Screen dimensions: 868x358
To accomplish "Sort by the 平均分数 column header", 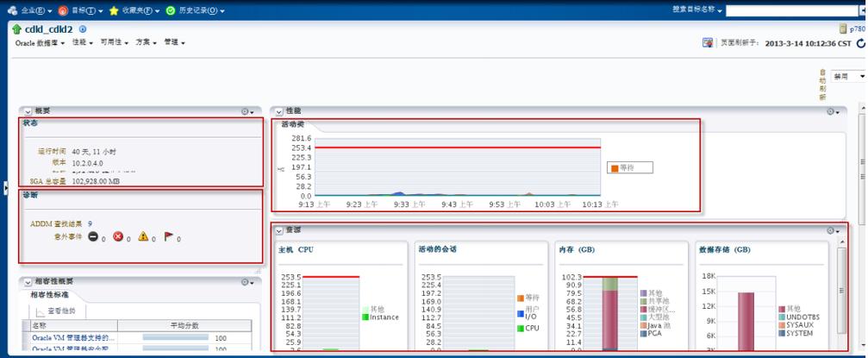I will tap(184, 325).
